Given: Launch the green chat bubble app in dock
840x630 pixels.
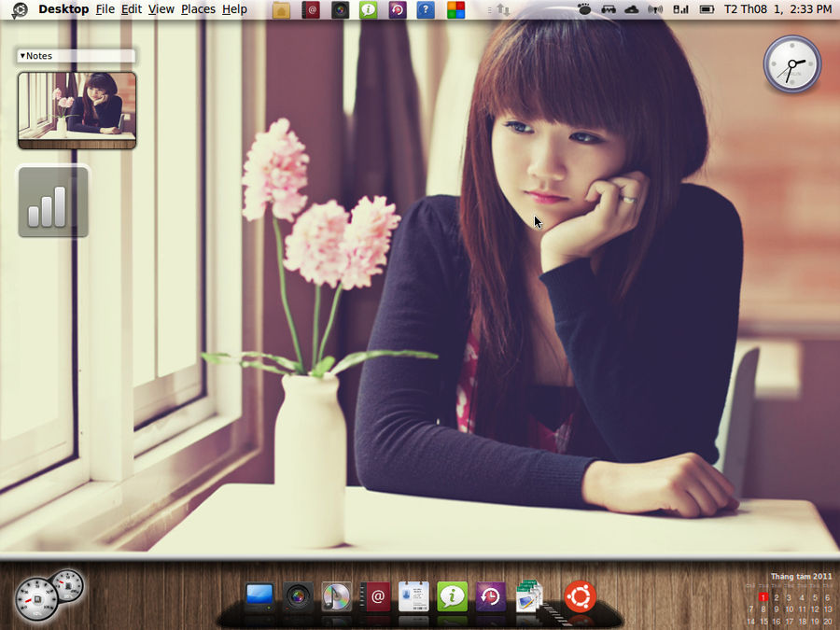Looking at the screenshot, I should pyautogui.click(x=452, y=596).
